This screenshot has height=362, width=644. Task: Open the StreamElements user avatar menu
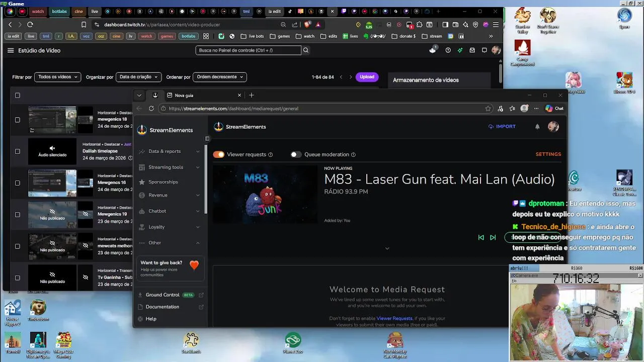[553, 127]
